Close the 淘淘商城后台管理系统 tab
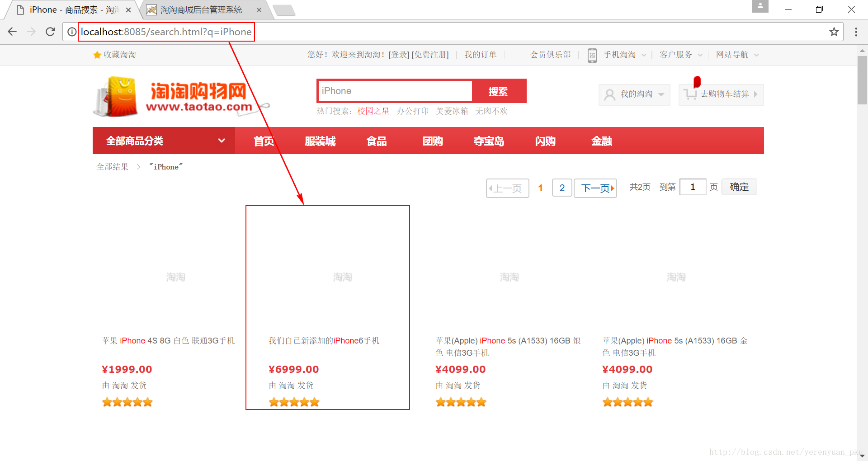The width and height of the screenshot is (868, 461). pyautogui.click(x=259, y=10)
